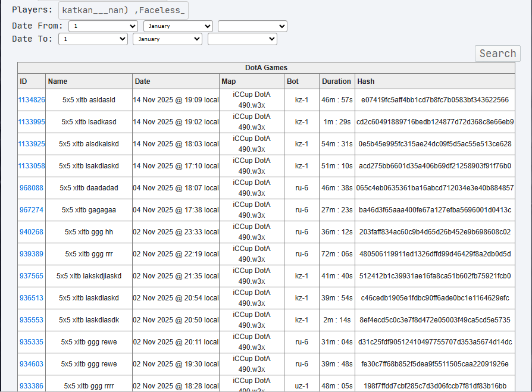Select game name '5x5 xltb gagagaa'

[x=89, y=210]
